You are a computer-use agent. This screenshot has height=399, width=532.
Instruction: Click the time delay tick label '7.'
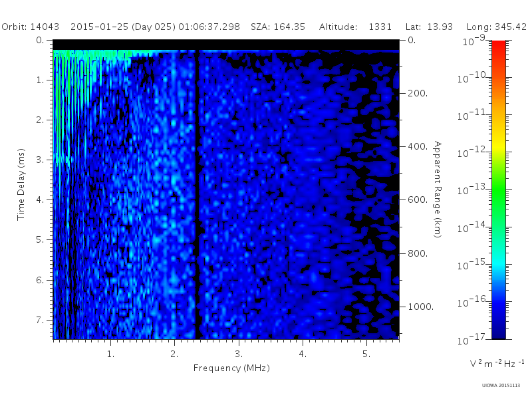pyautogui.click(x=40, y=320)
